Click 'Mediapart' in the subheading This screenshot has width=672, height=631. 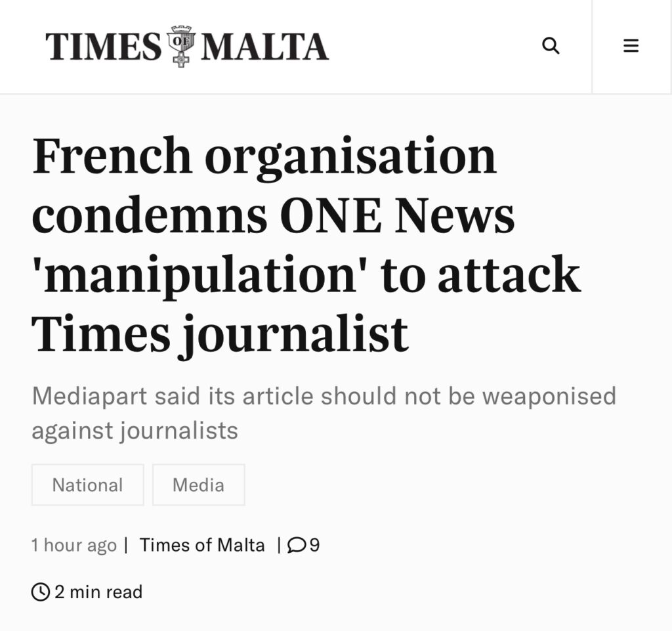coord(89,396)
